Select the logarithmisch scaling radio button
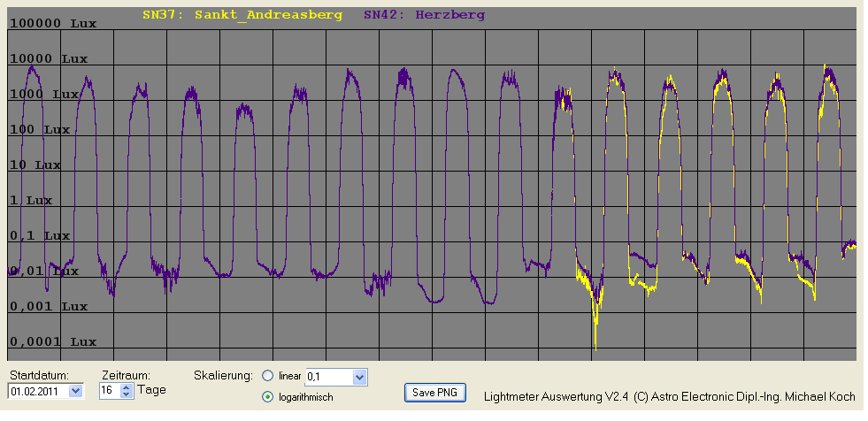The image size is (868, 421). coord(268,396)
